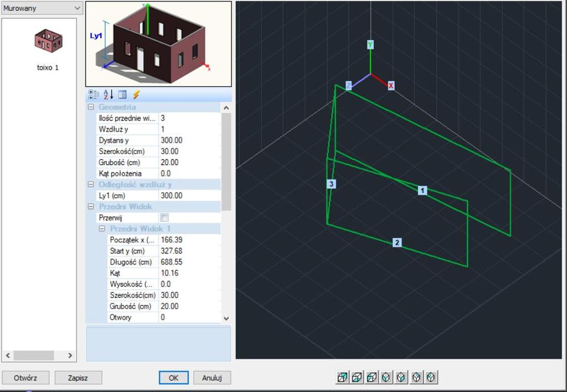Click the Y axis marker
This screenshot has height=392, width=567.
coord(370,44)
